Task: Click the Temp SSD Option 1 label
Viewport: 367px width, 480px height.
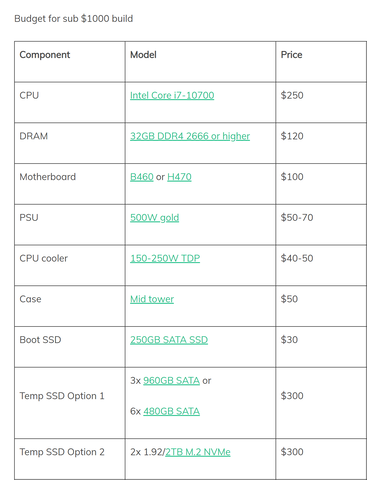Action: point(62,396)
